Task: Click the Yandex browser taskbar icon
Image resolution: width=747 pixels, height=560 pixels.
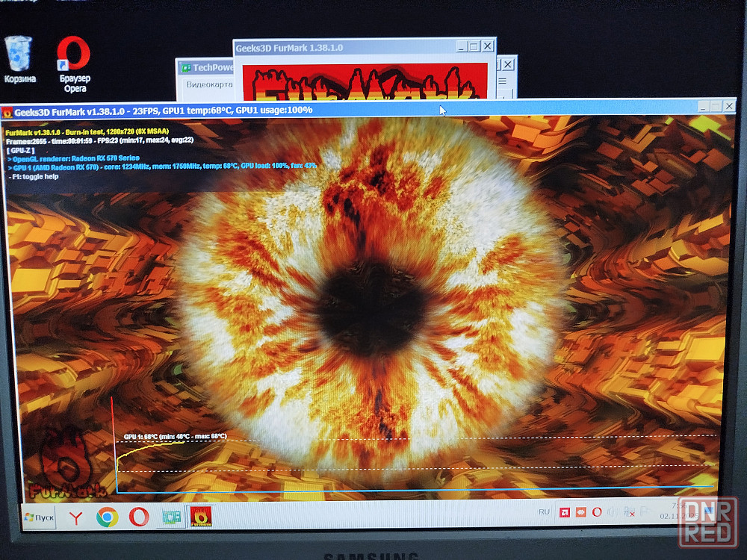Action: 75,517
